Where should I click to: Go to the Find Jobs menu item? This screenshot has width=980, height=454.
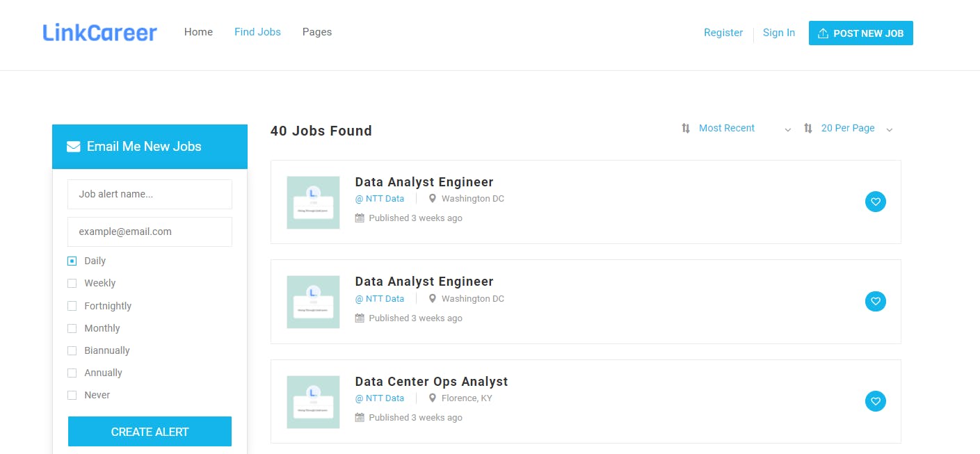click(257, 32)
